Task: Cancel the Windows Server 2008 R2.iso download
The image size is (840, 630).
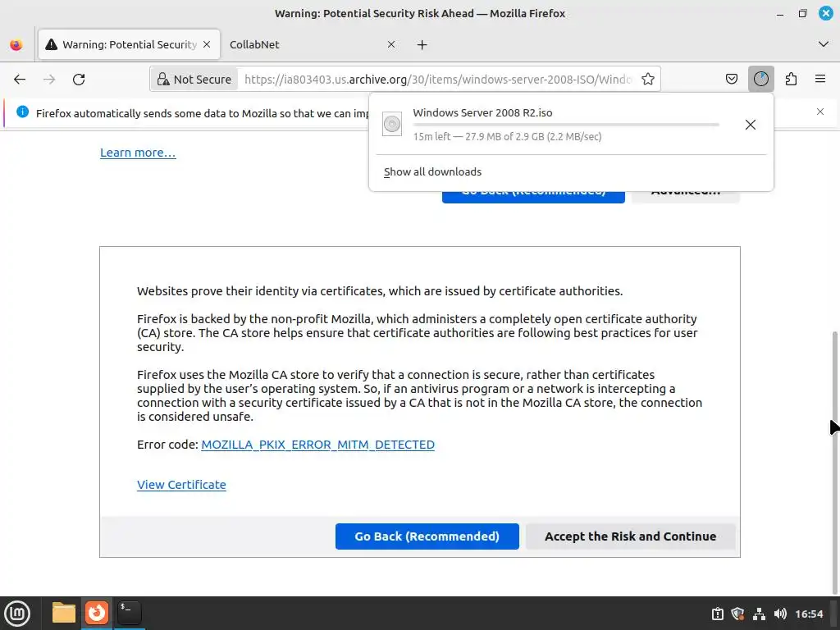Action: [x=750, y=125]
